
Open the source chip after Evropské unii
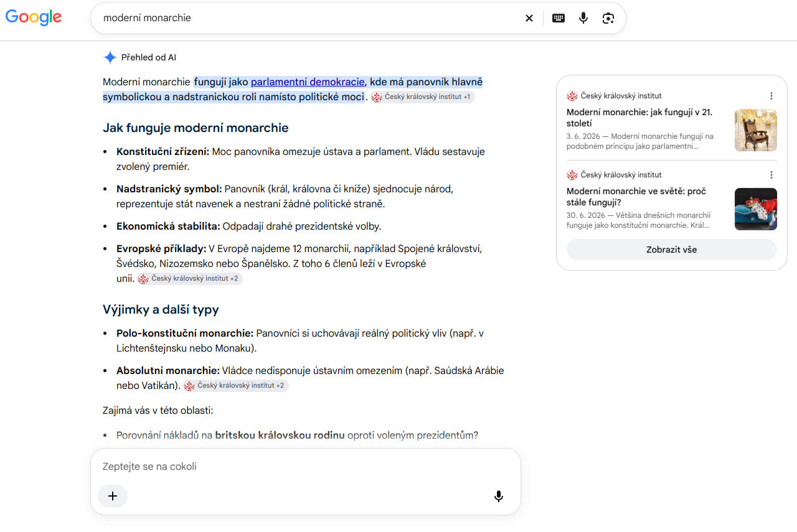pos(190,279)
